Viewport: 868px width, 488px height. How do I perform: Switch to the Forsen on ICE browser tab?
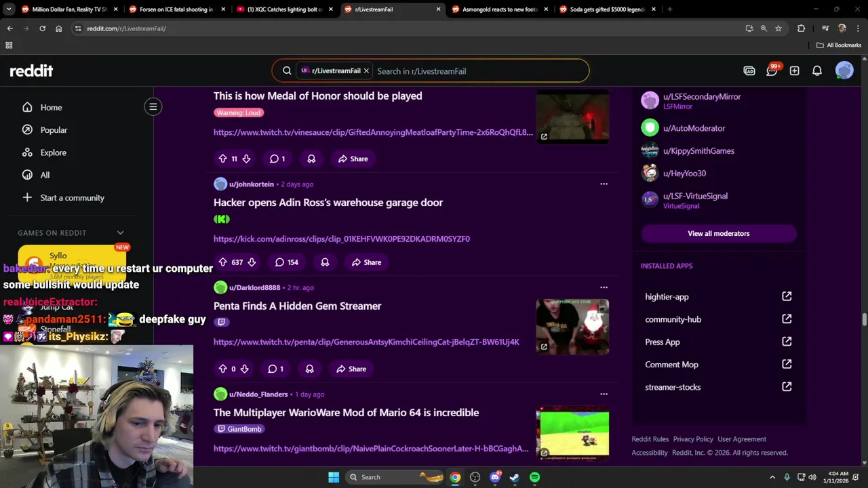[x=176, y=9]
